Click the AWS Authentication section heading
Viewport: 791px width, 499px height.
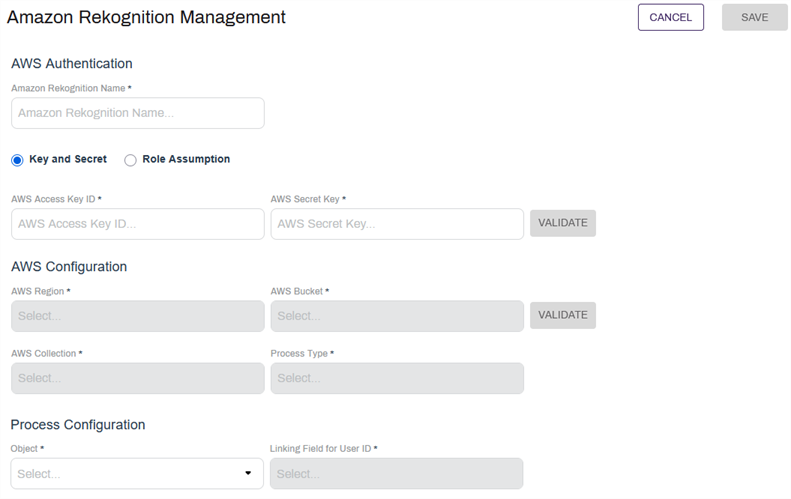click(x=72, y=64)
